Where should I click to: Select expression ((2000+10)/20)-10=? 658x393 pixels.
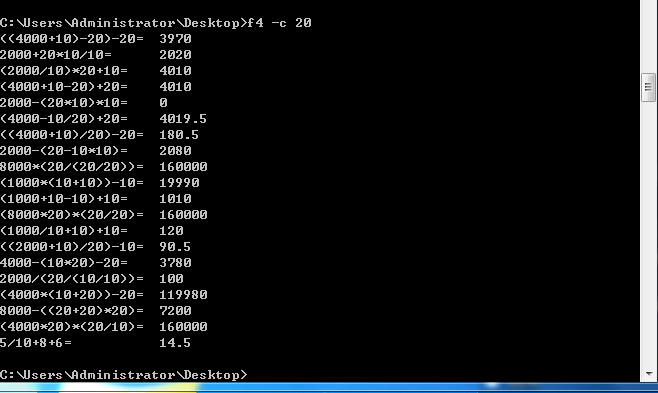click(x=72, y=247)
